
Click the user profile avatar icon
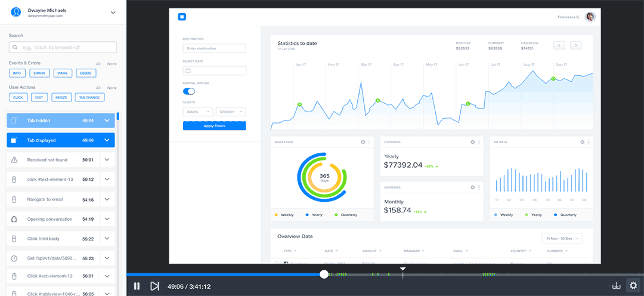[16, 13]
